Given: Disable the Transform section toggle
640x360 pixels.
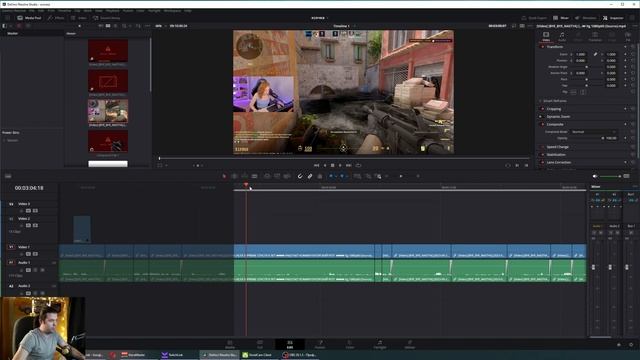Looking at the screenshot, I should [x=542, y=47].
